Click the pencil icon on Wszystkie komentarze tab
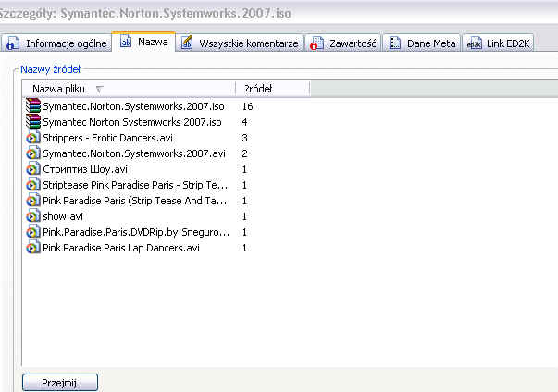558x392 pixels. coord(187,43)
